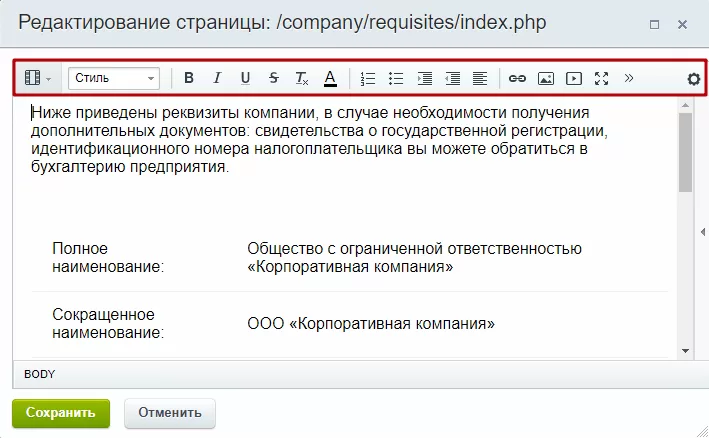
Task: Insert a hyperlink
Action: click(517, 79)
